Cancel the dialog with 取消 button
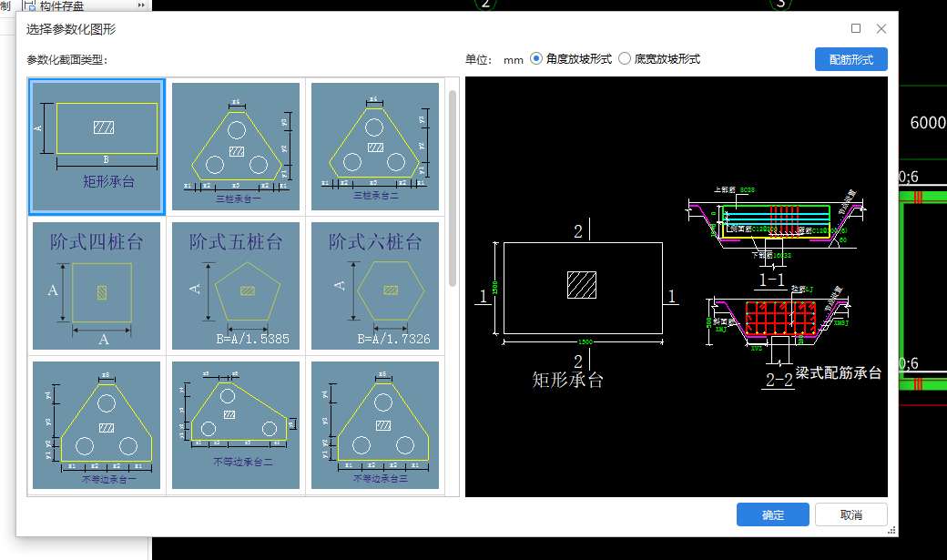This screenshot has width=947, height=560. 851,514
